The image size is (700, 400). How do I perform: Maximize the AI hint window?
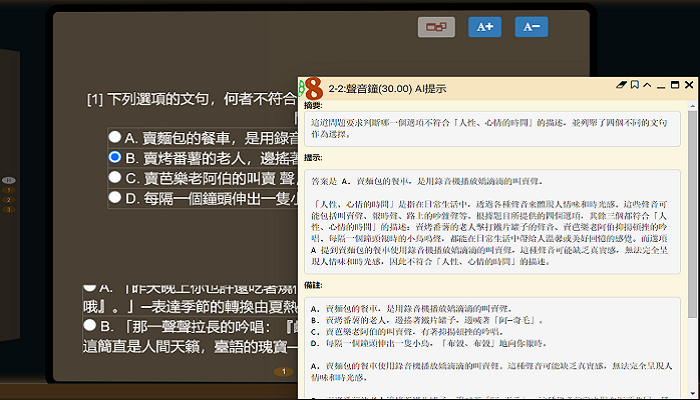(x=673, y=87)
